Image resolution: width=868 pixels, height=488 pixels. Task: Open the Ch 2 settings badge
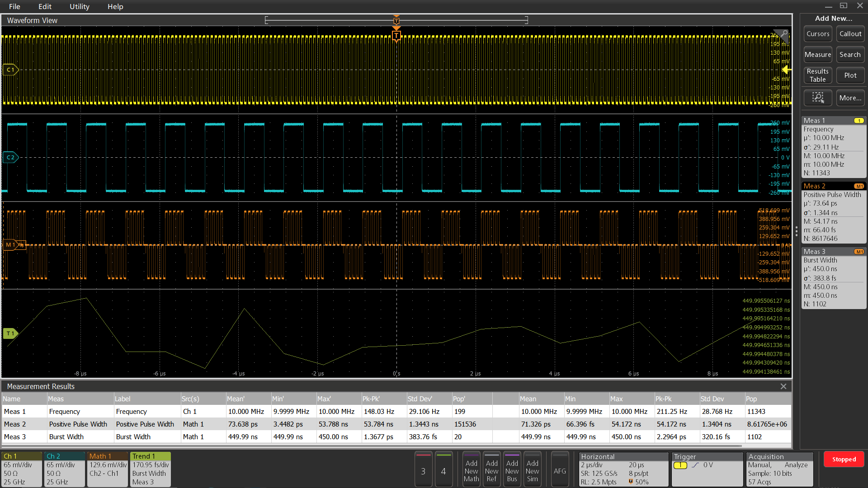pyautogui.click(x=64, y=469)
